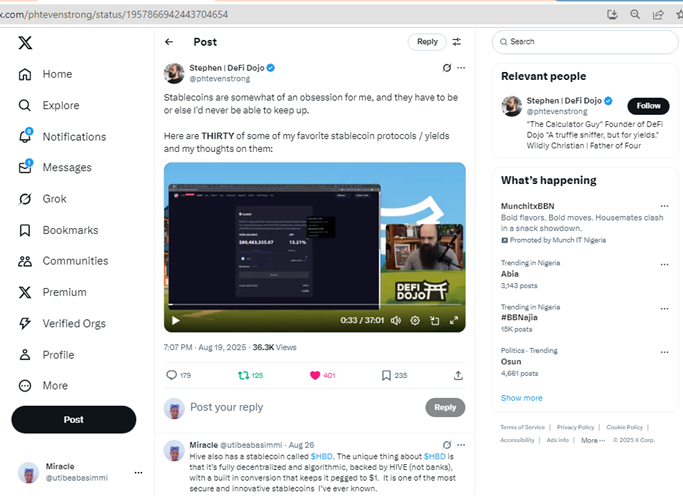
Task: Click the Reply button in Post header
Action: pyautogui.click(x=427, y=42)
